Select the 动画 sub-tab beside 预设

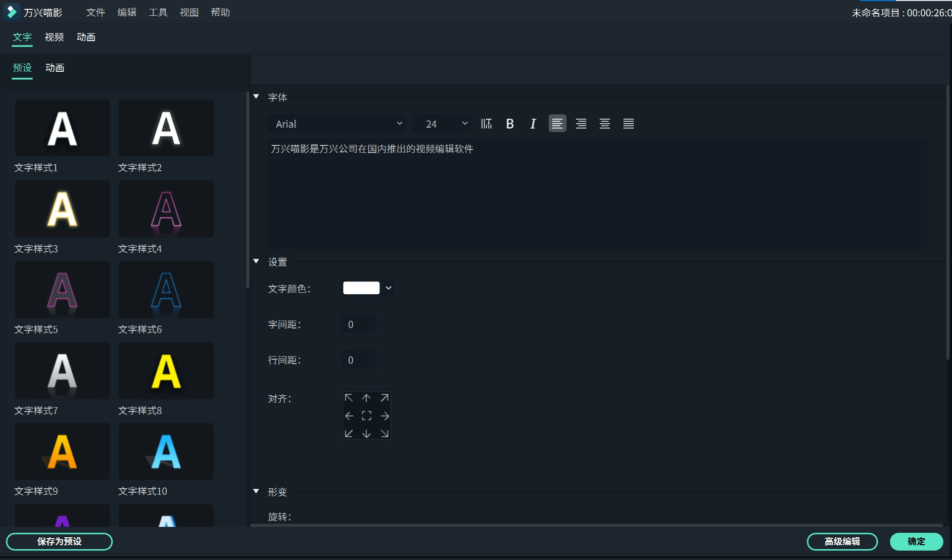click(x=55, y=68)
